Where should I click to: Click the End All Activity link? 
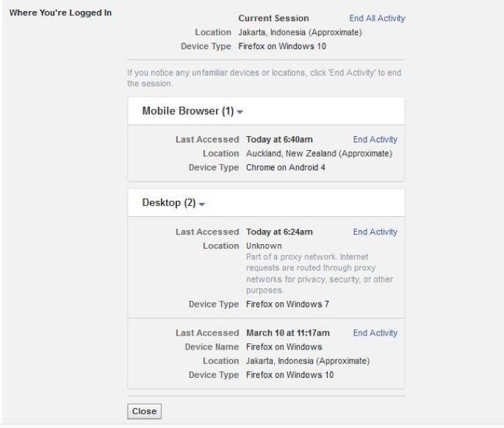click(x=377, y=18)
